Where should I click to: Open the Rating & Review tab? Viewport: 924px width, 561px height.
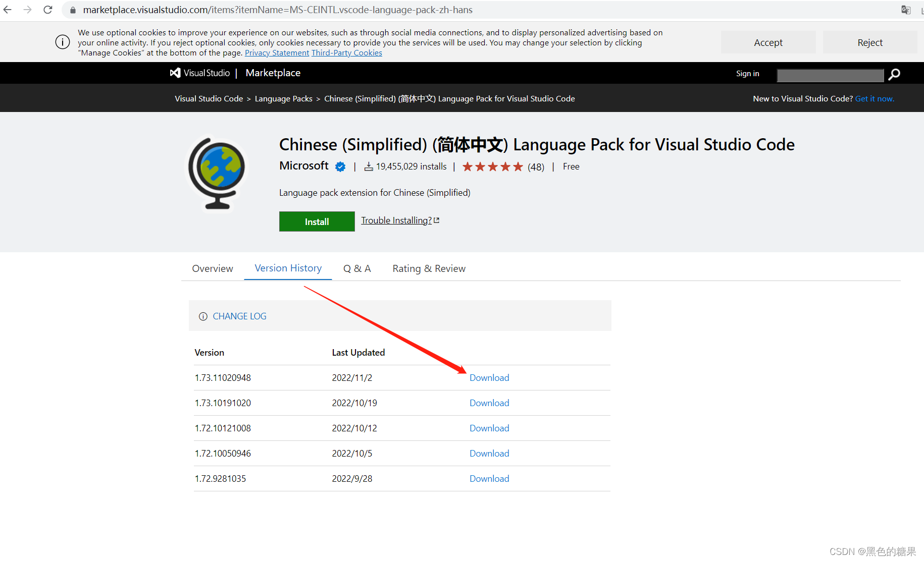[x=429, y=268]
